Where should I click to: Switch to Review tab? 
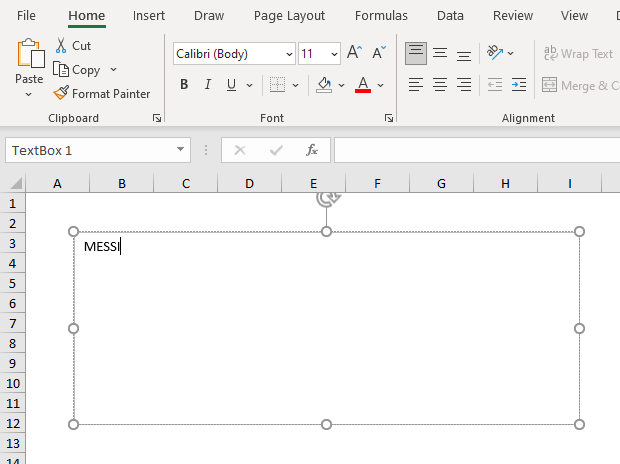[x=512, y=15]
